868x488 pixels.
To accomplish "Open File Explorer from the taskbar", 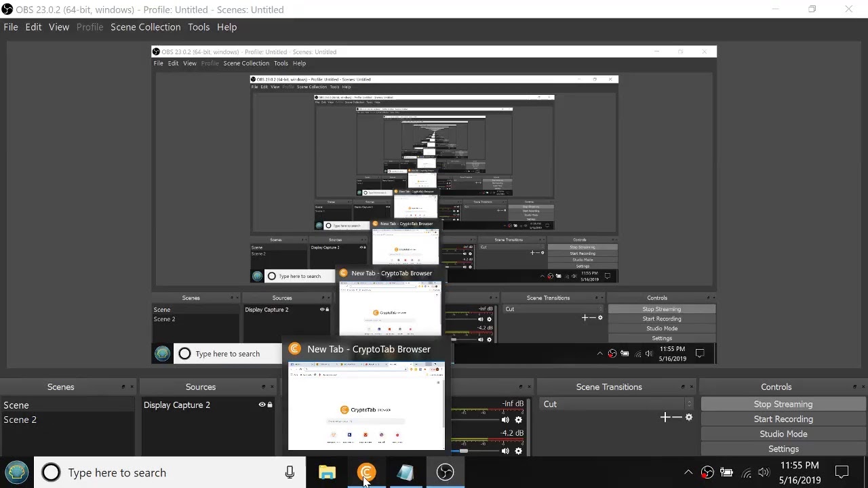I will pos(328,472).
